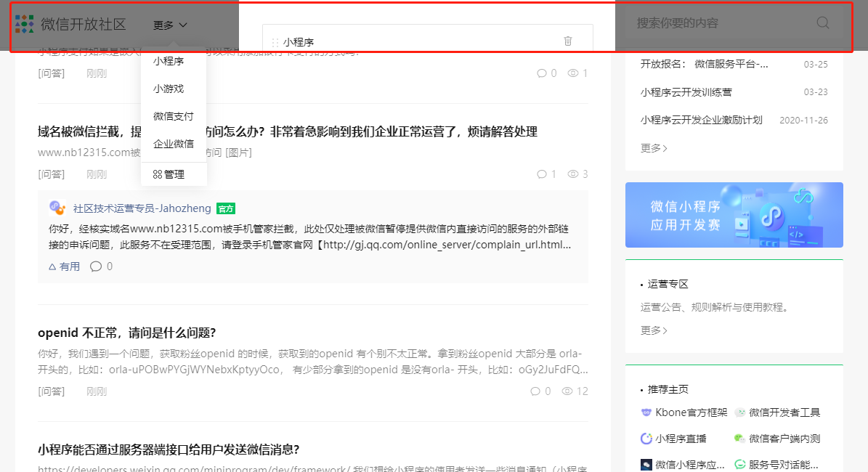Image resolution: width=868 pixels, height=472 pixels.
Task: Open the openid 不正常 question title
Action: pos(127,333)
